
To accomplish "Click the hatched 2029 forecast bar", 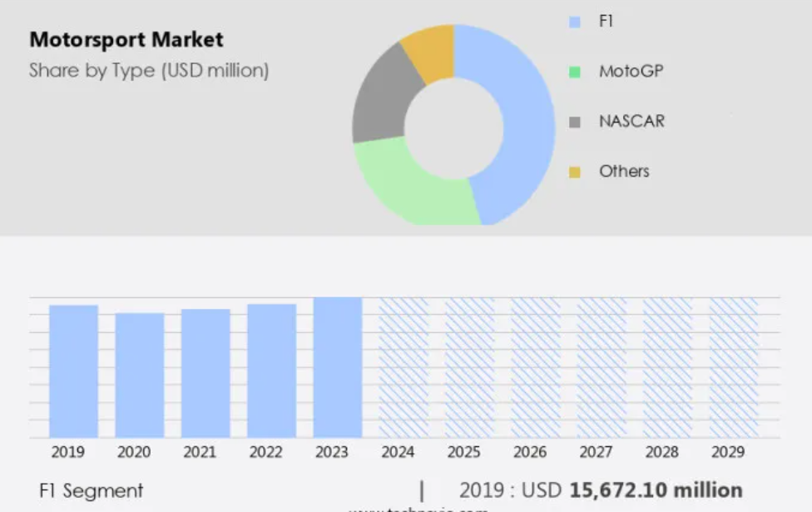I will tap(734, 367).
